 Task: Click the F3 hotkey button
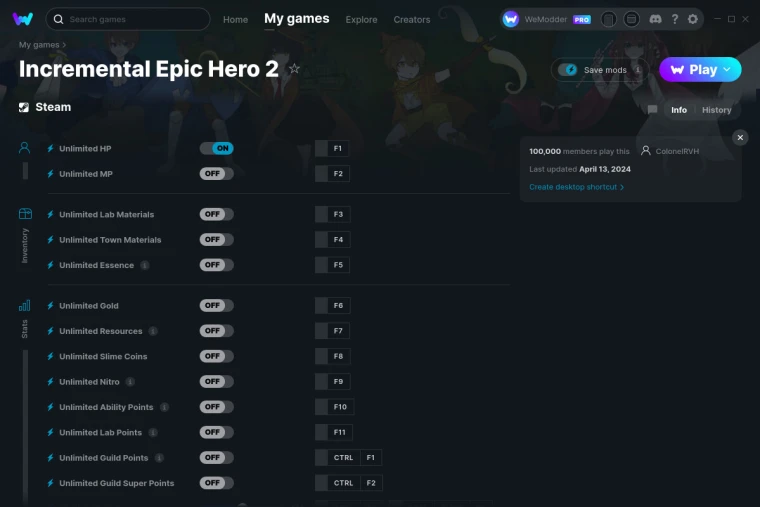(x=332, y=214)
